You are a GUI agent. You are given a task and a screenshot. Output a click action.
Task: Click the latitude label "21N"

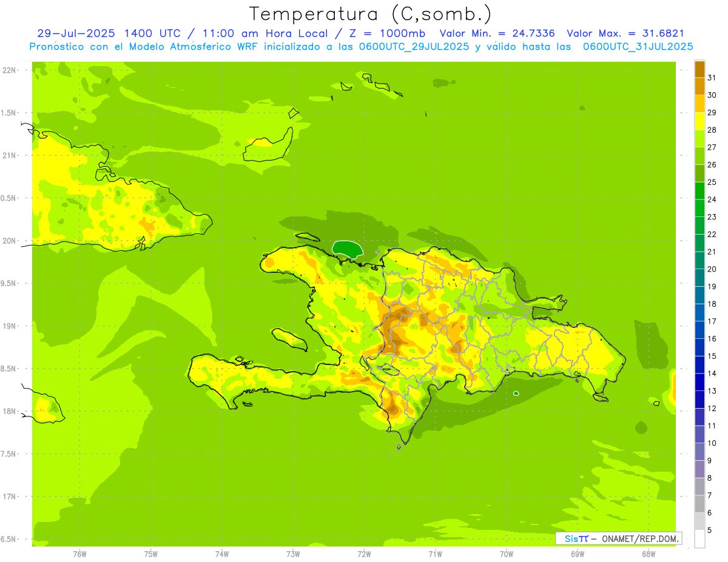[x=9, y=156]
